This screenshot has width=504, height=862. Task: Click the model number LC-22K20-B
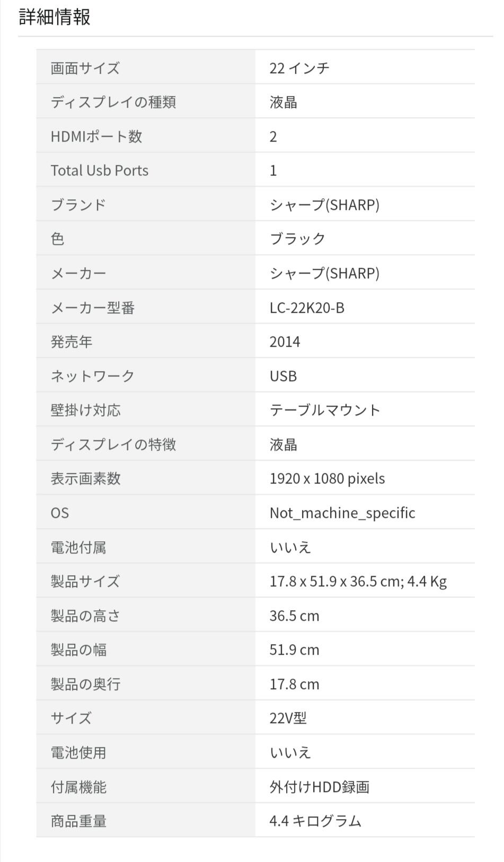pos(307,307)
